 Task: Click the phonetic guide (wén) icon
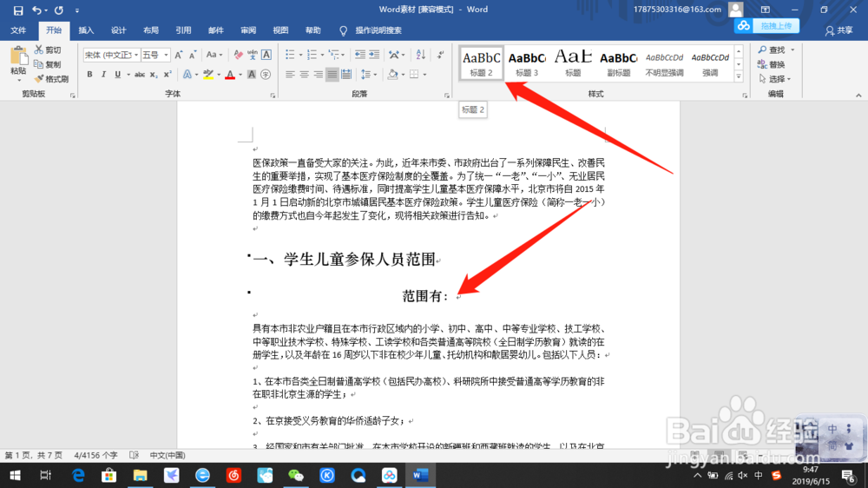tap(253, 55)
